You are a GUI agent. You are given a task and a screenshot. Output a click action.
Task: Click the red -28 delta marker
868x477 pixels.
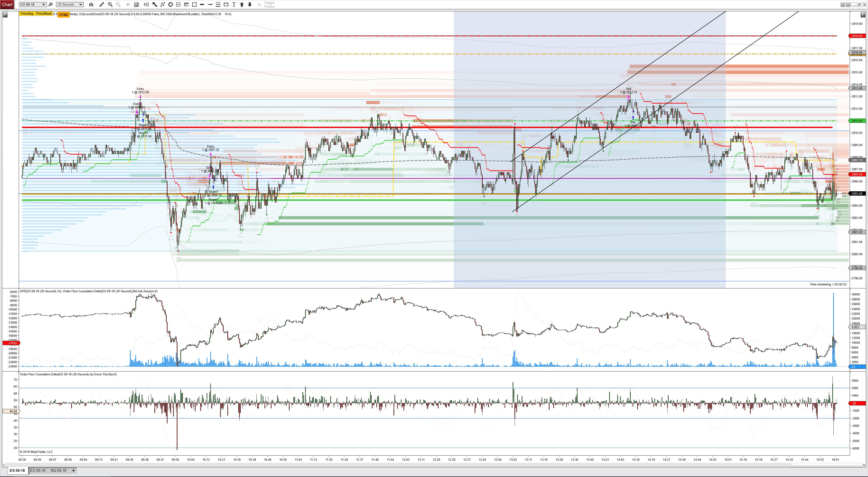pyautogui.click(x=857, y=403)
